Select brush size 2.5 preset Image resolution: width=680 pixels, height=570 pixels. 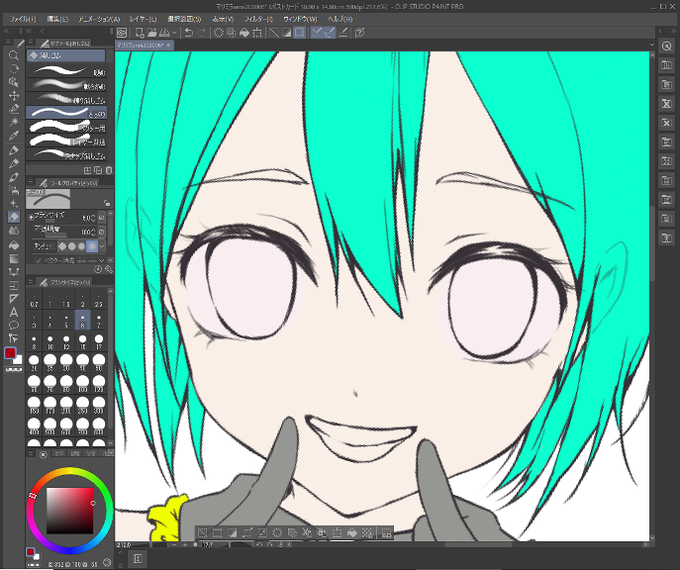(99, 300)
